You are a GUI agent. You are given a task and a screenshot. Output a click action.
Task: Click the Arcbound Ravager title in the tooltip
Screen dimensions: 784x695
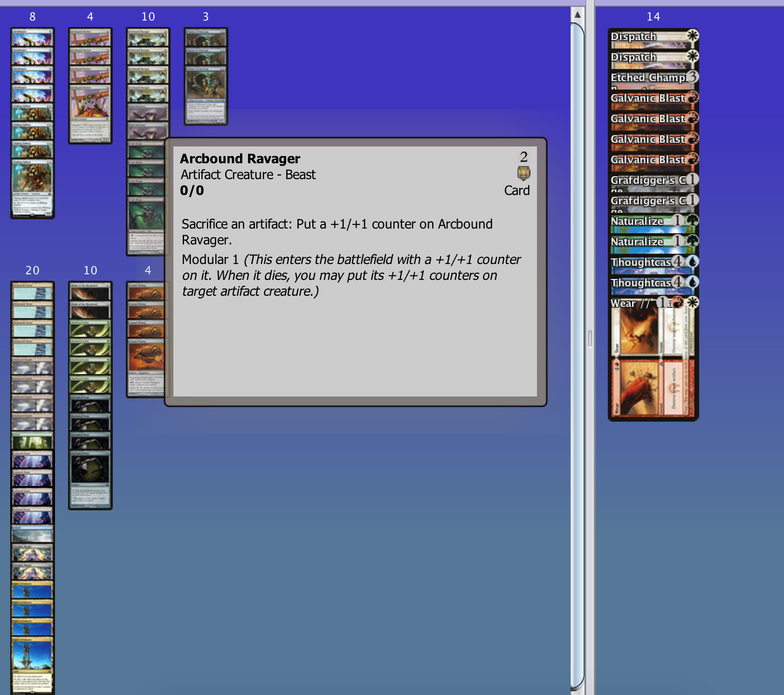tap(240, 159)
